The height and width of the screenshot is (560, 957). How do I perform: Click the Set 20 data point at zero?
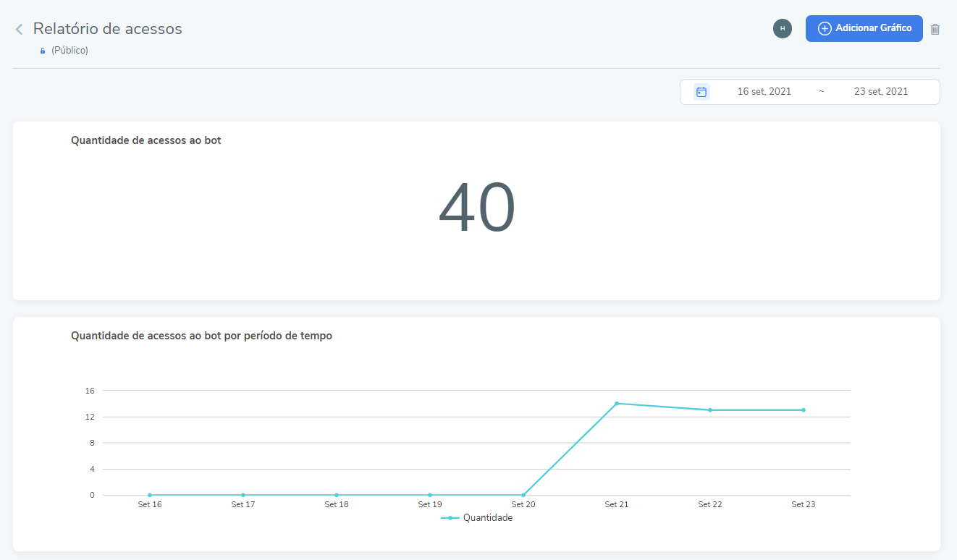coord(523,495)
